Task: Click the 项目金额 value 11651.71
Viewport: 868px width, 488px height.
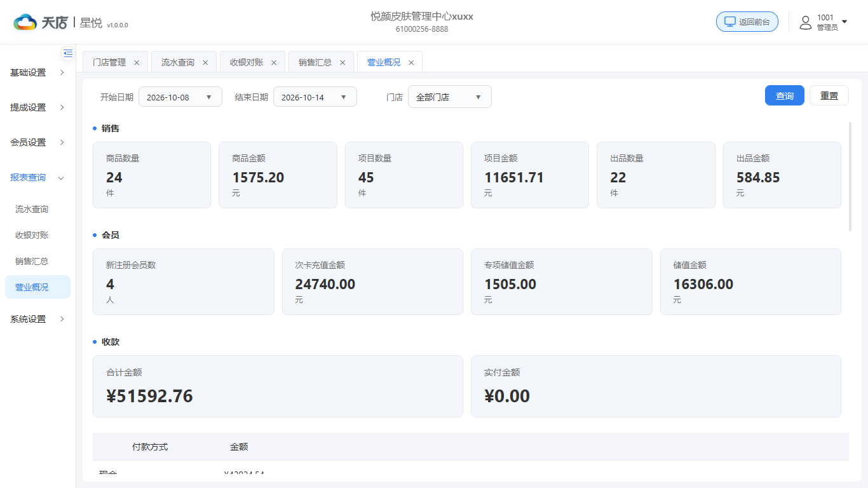Action: pos(514,177)
